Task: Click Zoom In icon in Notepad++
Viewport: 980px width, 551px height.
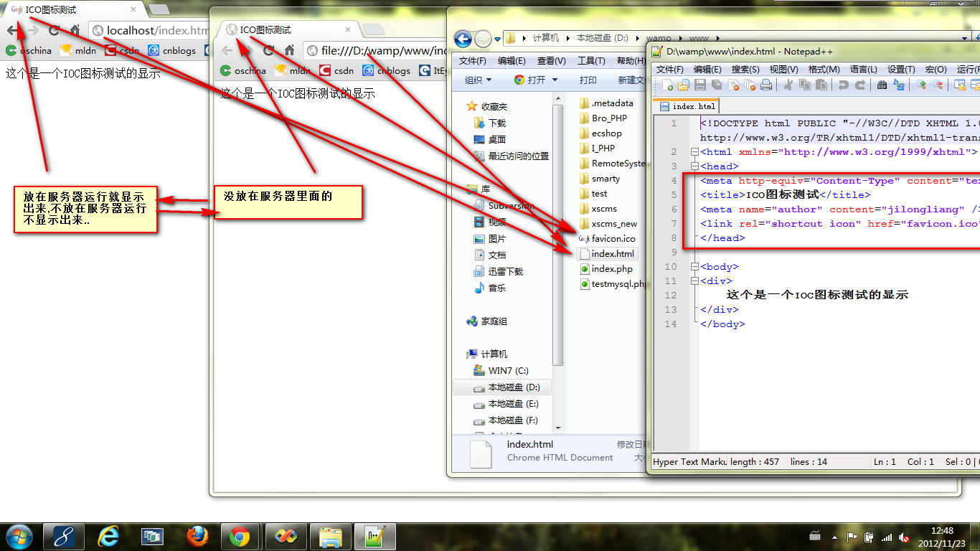Action: (920, 85)
